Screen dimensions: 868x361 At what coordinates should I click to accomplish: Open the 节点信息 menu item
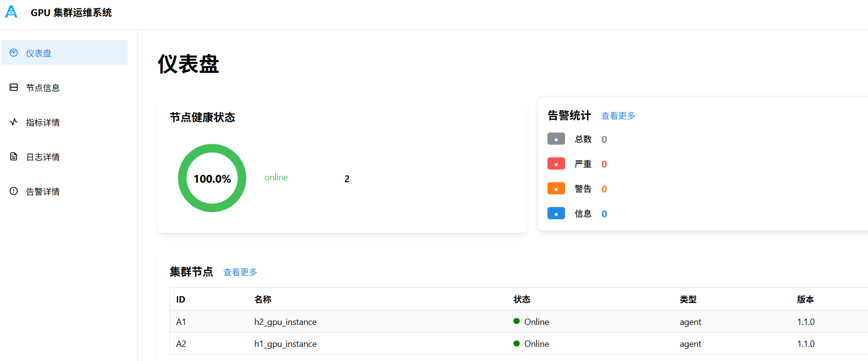[43, 88]
